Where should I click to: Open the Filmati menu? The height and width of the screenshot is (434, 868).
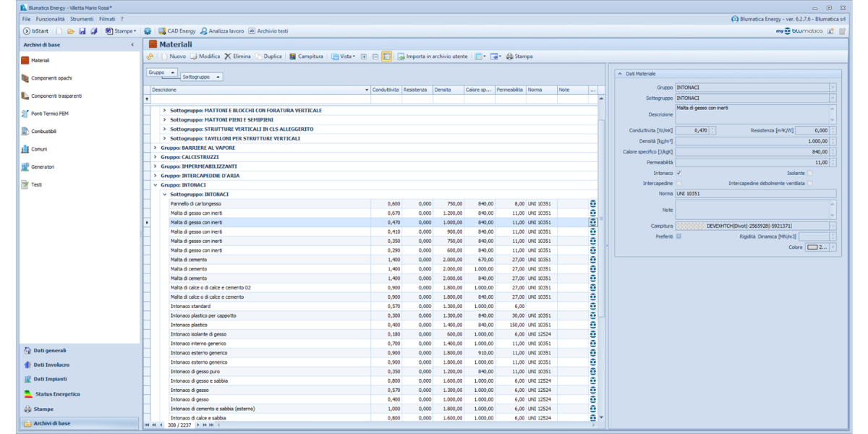[x=106, y=19]
